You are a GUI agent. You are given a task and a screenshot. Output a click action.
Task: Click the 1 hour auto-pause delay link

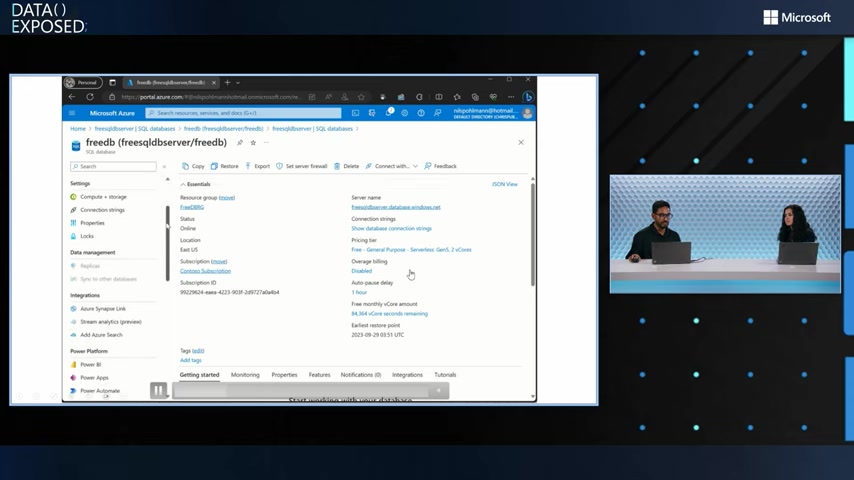point(359,292)
